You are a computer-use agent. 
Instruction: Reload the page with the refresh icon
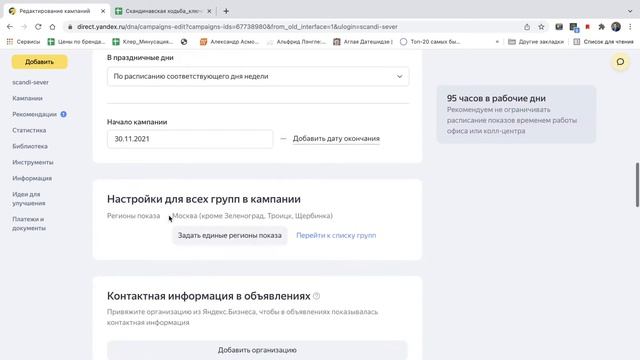coord(38,27)
